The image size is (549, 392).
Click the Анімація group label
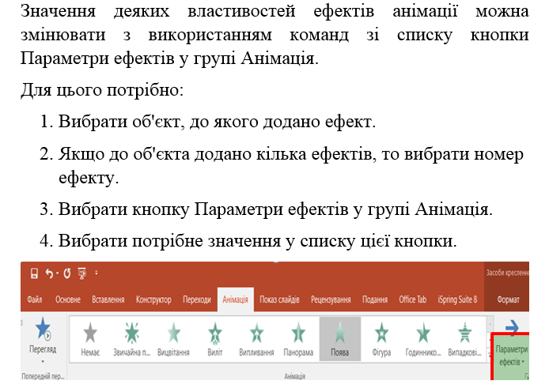[294, 376]
